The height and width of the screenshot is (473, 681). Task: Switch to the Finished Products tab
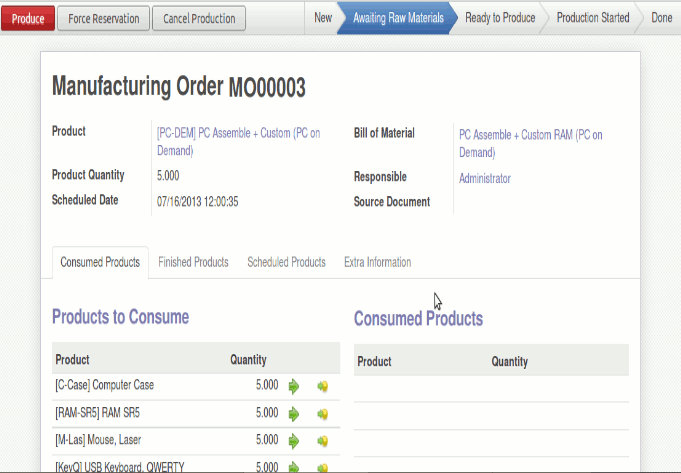click(x=193, y=262)
